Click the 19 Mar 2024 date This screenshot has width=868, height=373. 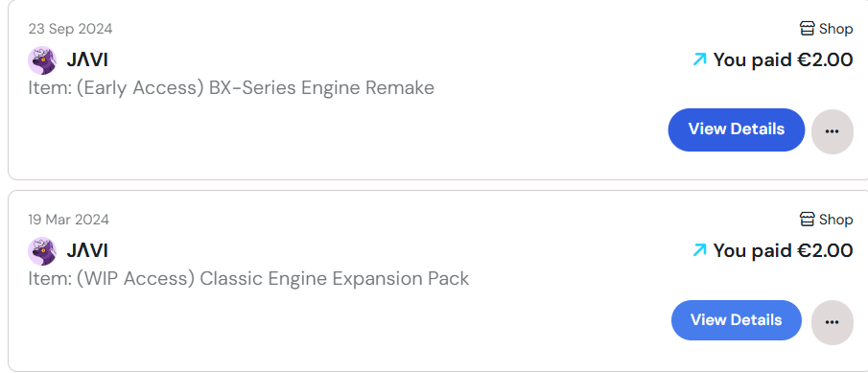pos(69,220)
